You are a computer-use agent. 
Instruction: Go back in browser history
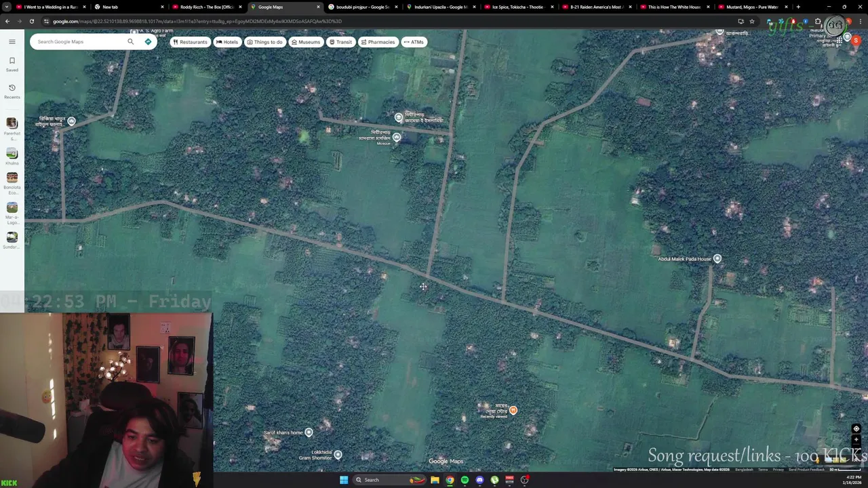7,21
